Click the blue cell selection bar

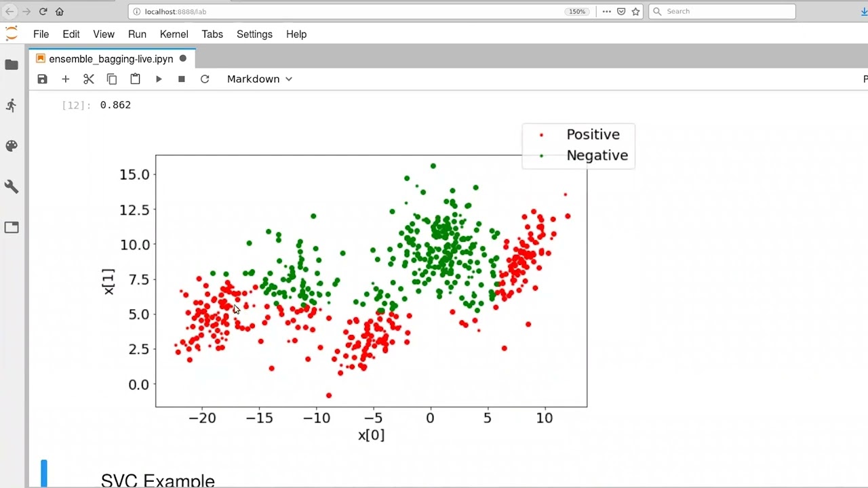(44, 473)
